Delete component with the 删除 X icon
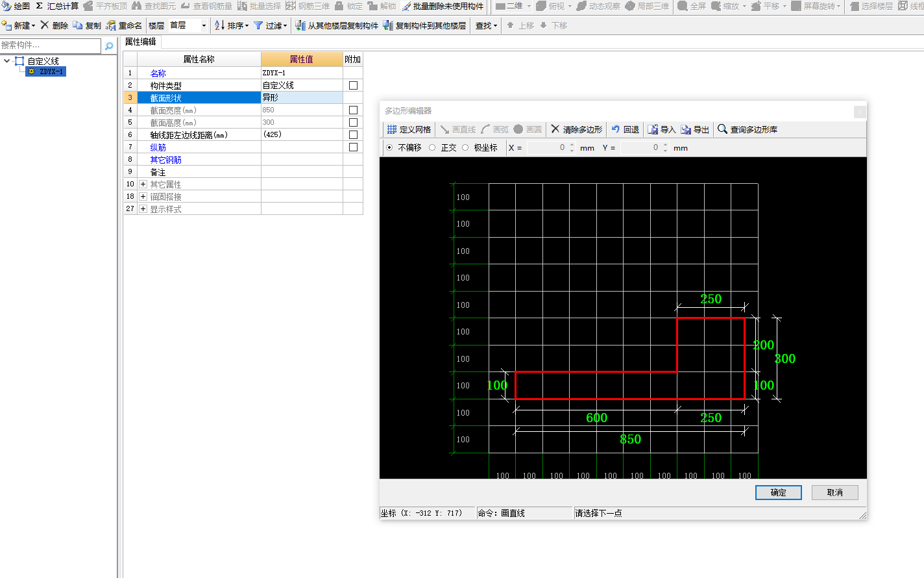The height and width of the screenshot is (578, 924). [45, 25]
